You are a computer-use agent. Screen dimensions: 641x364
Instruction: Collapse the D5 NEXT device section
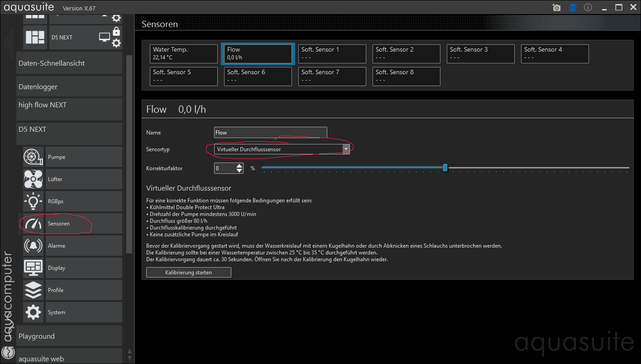69,134
